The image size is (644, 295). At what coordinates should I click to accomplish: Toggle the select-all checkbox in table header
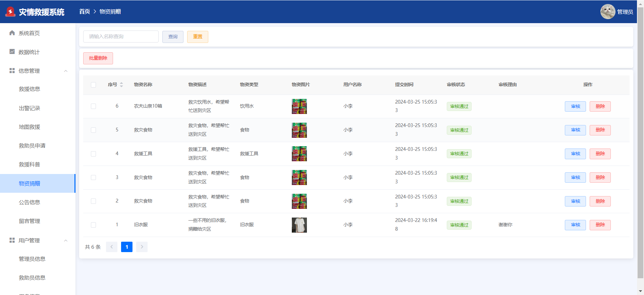pos(93,85)
